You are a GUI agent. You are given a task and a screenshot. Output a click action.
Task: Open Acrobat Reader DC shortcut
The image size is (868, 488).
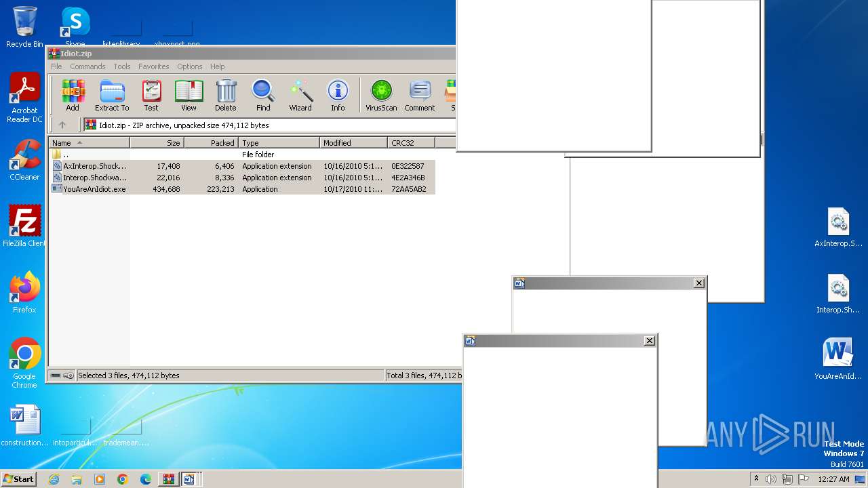pyautogui.click(x=24, y=98)
